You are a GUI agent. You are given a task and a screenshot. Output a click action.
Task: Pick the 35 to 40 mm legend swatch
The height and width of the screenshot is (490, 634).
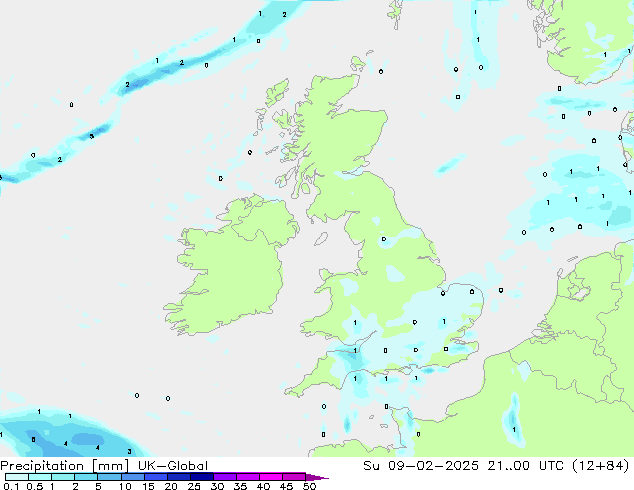coord(247,477)
